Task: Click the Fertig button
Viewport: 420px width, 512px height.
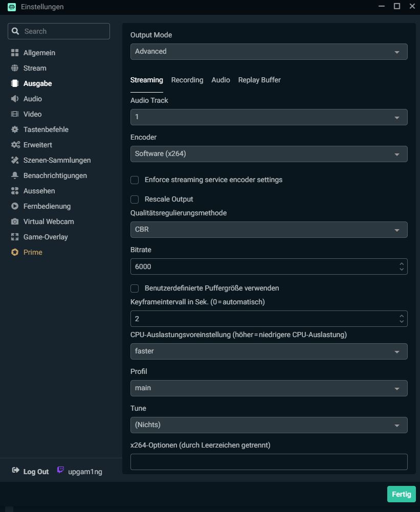Action: tap(401, 494)
